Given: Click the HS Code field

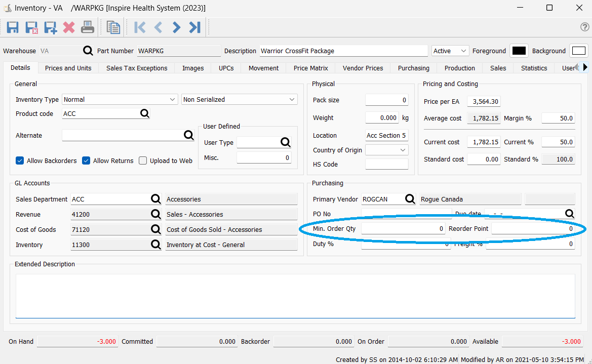Looking at the screenshot, I should (x=386, y=164).
